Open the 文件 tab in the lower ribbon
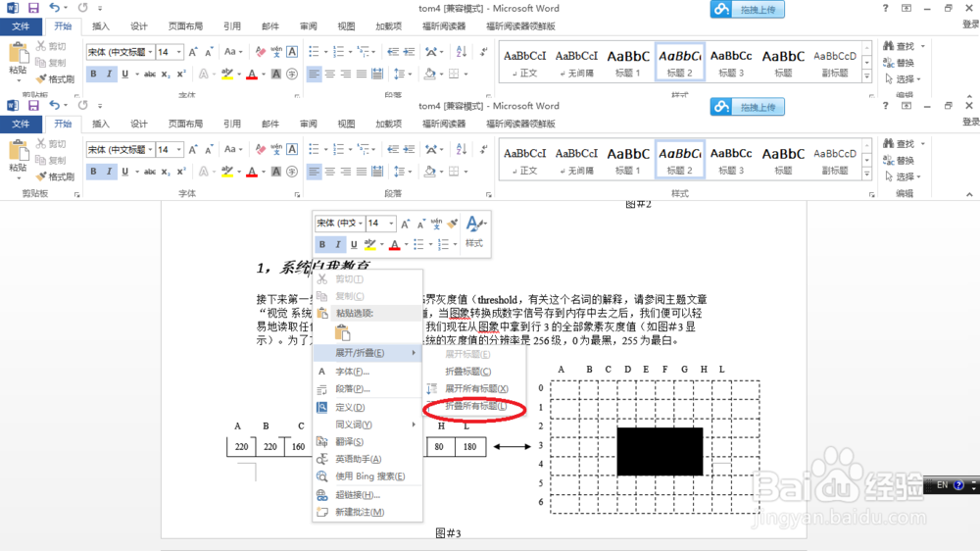 point(21,124)
